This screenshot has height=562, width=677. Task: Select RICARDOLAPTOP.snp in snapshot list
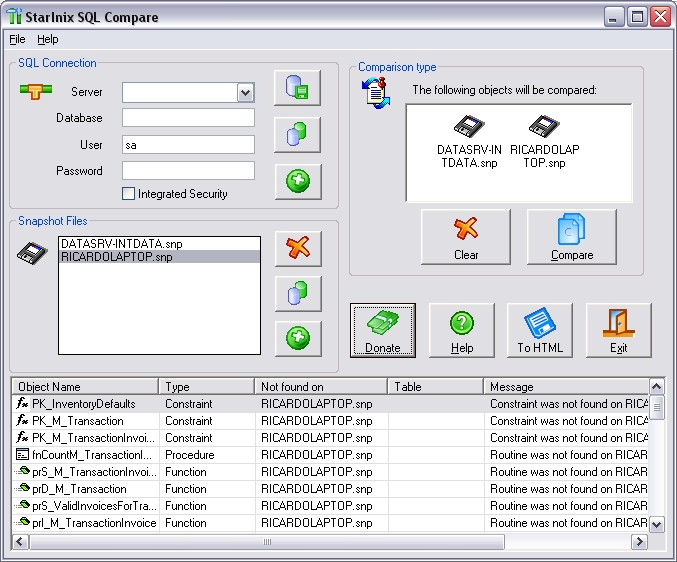159,256
